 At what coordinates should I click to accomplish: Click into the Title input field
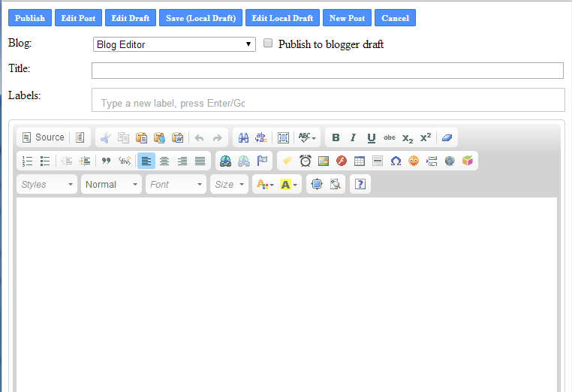327,71
